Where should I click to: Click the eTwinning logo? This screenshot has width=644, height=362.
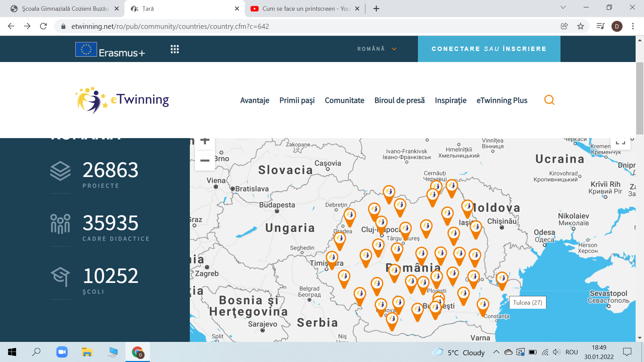point(122,100)
